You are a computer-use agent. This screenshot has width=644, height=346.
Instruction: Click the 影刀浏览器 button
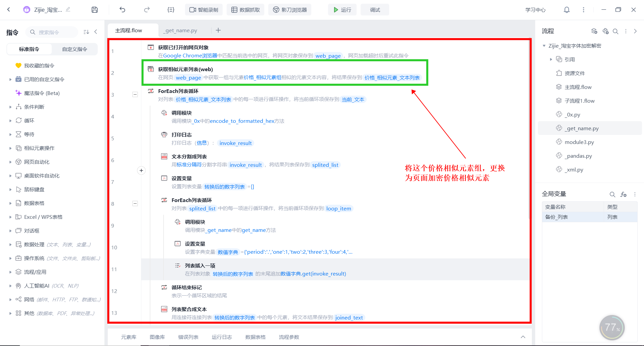[x=290, y=10]
